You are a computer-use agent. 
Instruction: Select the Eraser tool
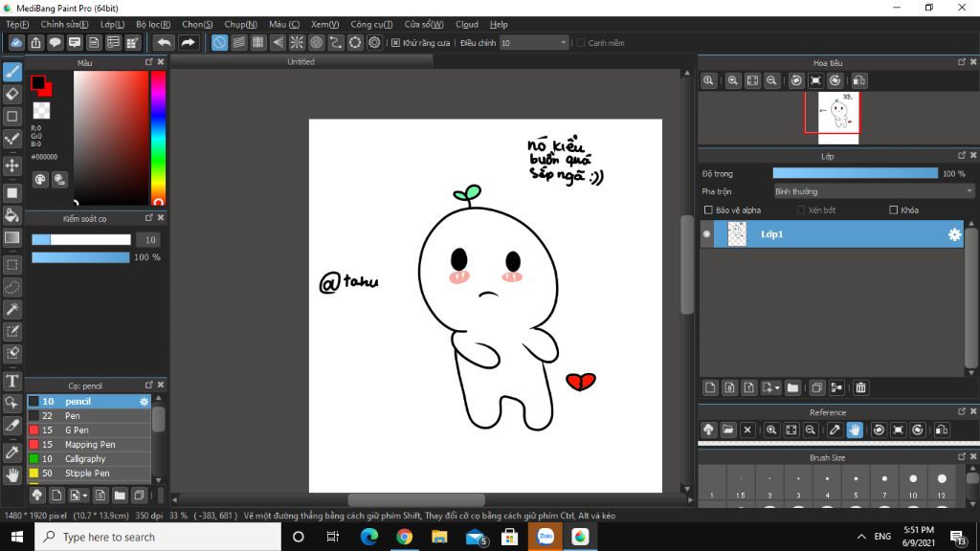pyautogui.click(x=12, y=95)
